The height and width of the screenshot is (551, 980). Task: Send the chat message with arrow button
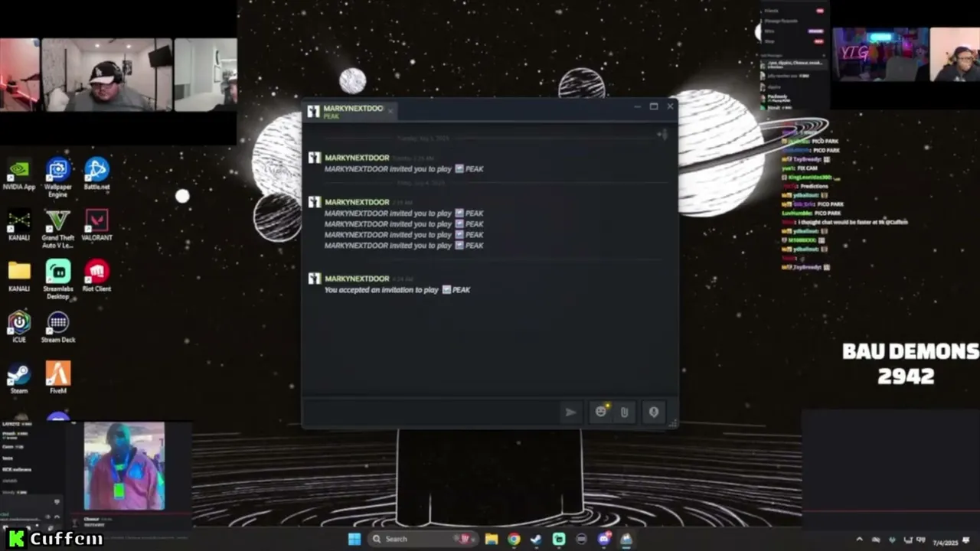(570, 412)
